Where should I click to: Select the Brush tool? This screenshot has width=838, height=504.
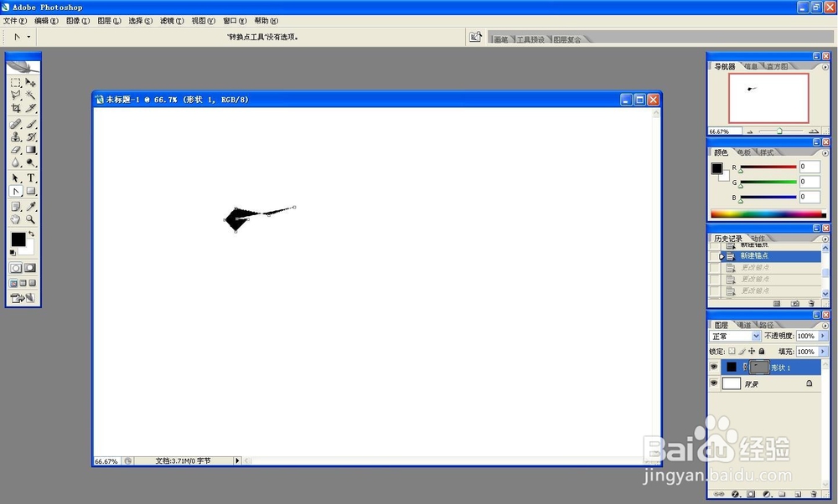[x=30, y=124]
